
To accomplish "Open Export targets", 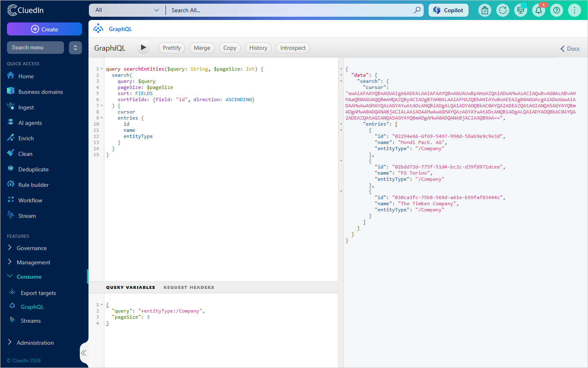I will [x=38, y=293].
